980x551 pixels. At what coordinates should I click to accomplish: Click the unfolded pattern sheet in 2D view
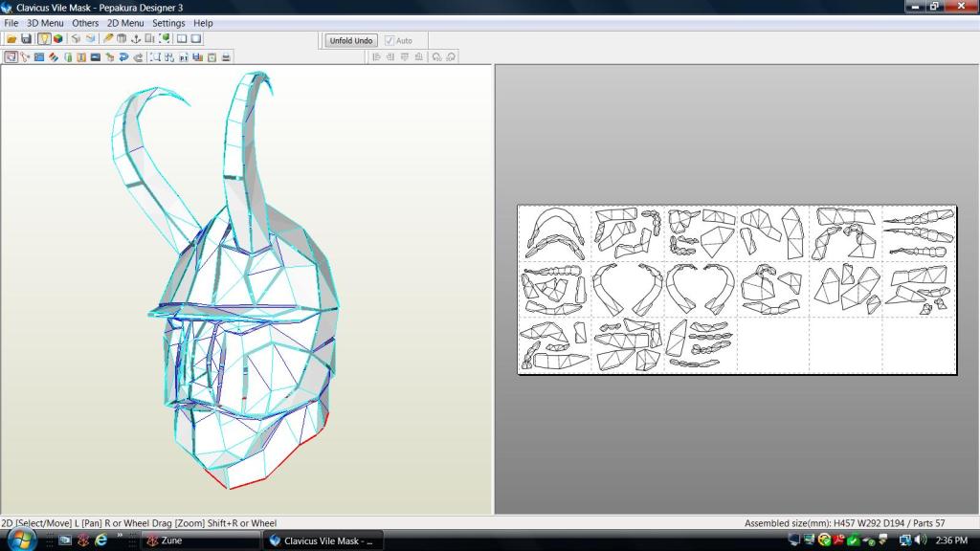737,290
